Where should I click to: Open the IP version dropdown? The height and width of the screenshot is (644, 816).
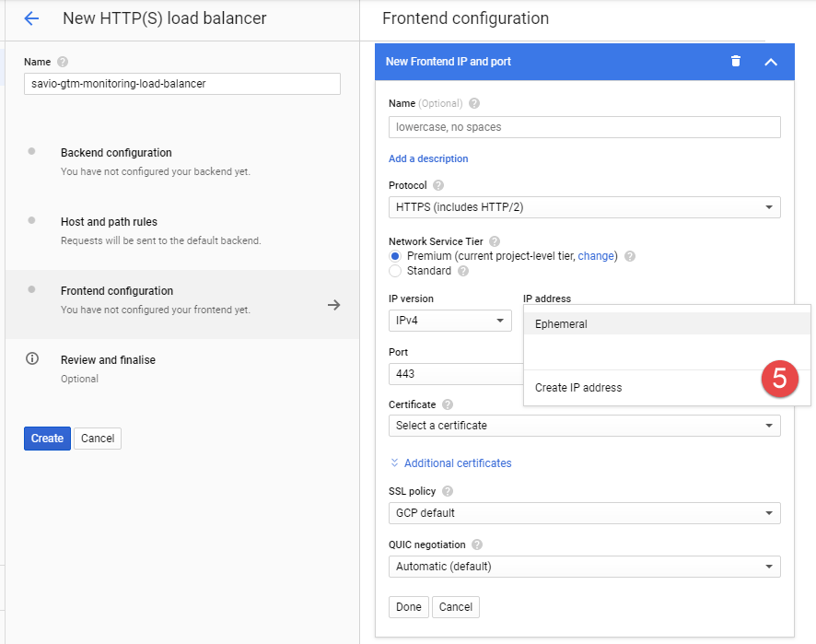pos(449,321)
